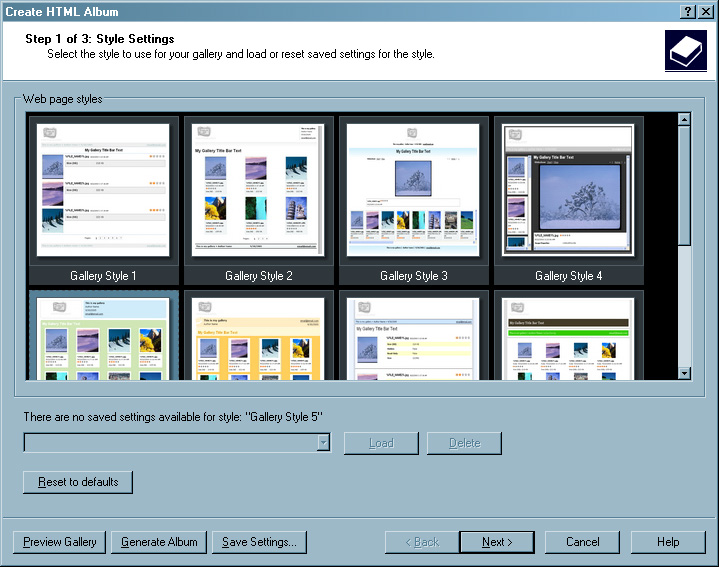
Task: Select the dark Gallery Style 4 thumbnail
Action: (569, 190)
